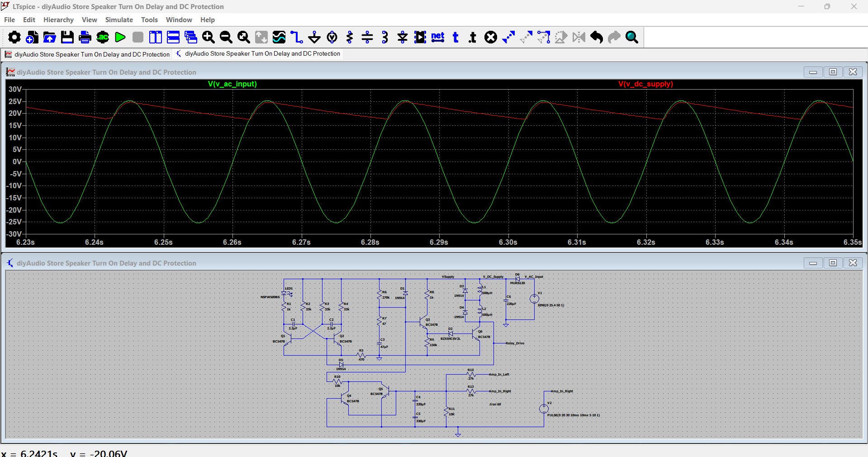Click the cursor coordinates in status bar

pyautogui.click(x=64, y=453)
